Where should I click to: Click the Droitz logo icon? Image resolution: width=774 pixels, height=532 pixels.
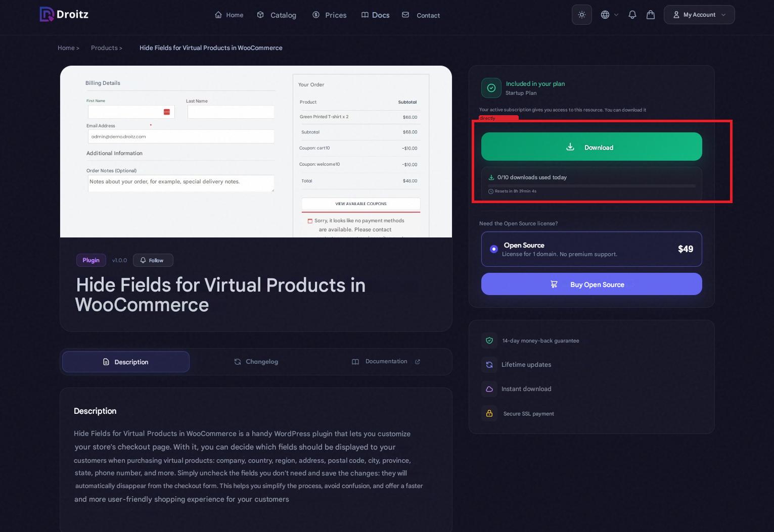click(47, 15)
